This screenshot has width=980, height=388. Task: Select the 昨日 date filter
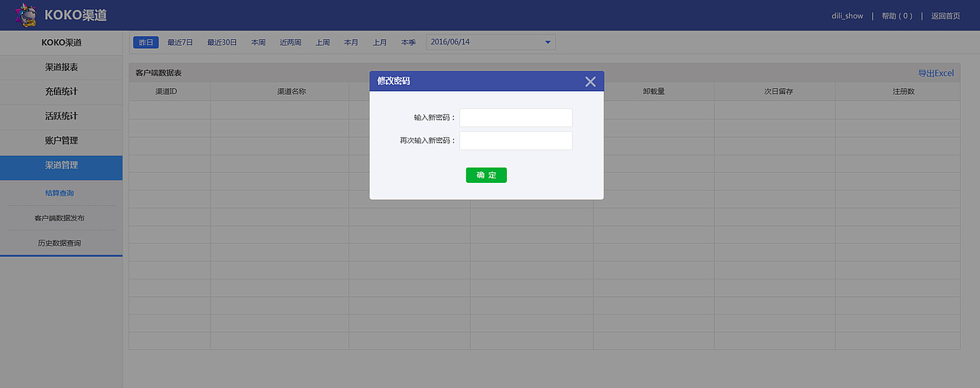tap(145, 43)
